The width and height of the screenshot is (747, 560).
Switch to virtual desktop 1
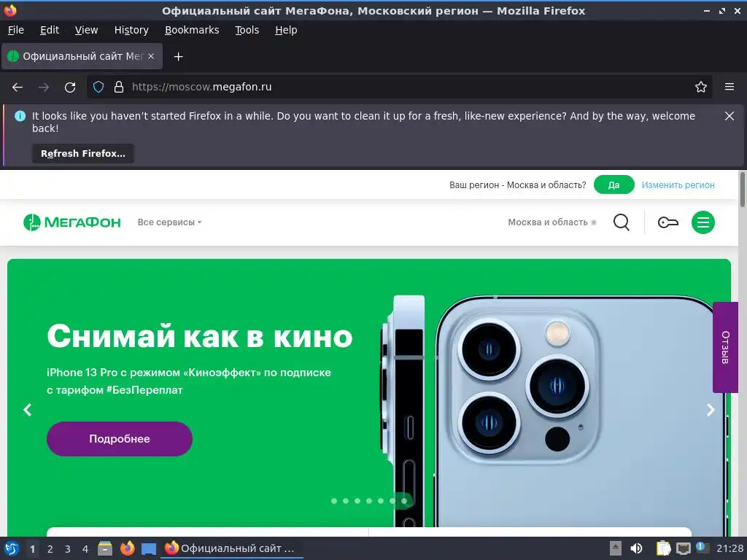point(32,549)
